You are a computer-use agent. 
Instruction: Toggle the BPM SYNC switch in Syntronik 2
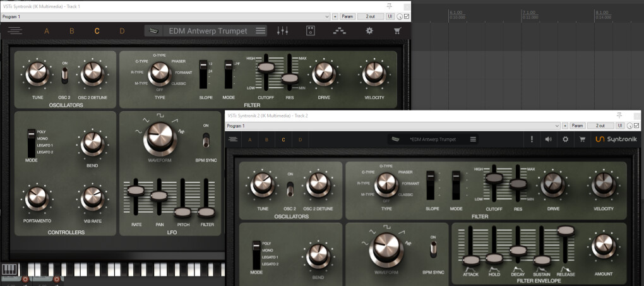[x=433, y=249]
